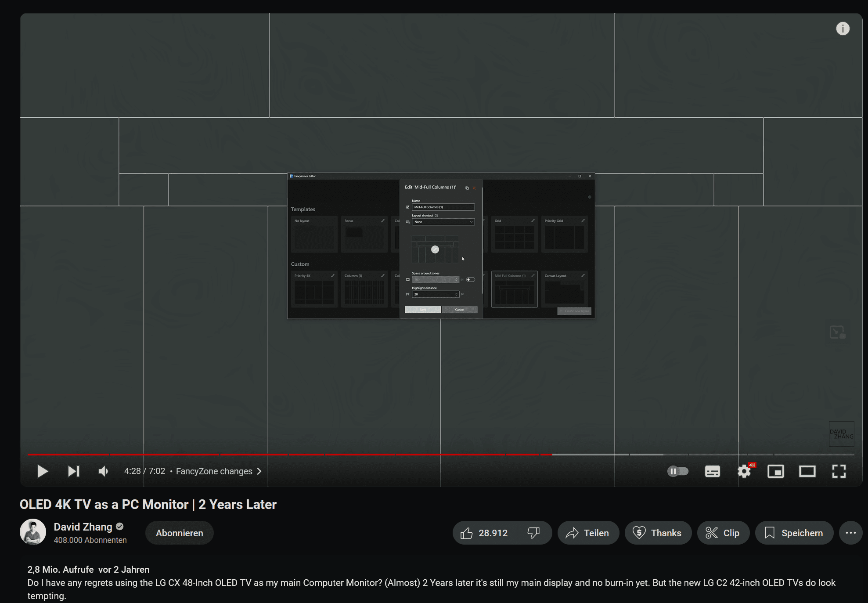Image resolution: width=868 pixels, height=603 pixels.
Task: Select the Focus template
Action: (364, 234)
